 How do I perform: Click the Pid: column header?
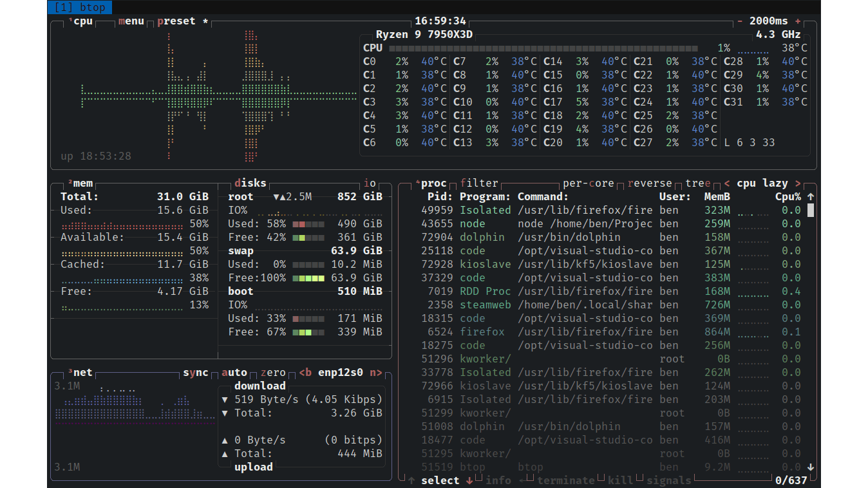[x=440, y=197]
